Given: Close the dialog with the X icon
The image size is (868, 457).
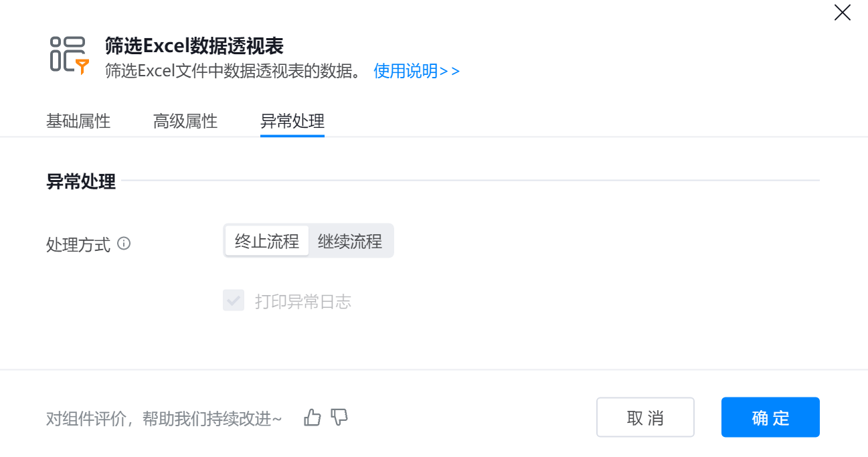Looking at the screenshot, I should click(842, 13).
